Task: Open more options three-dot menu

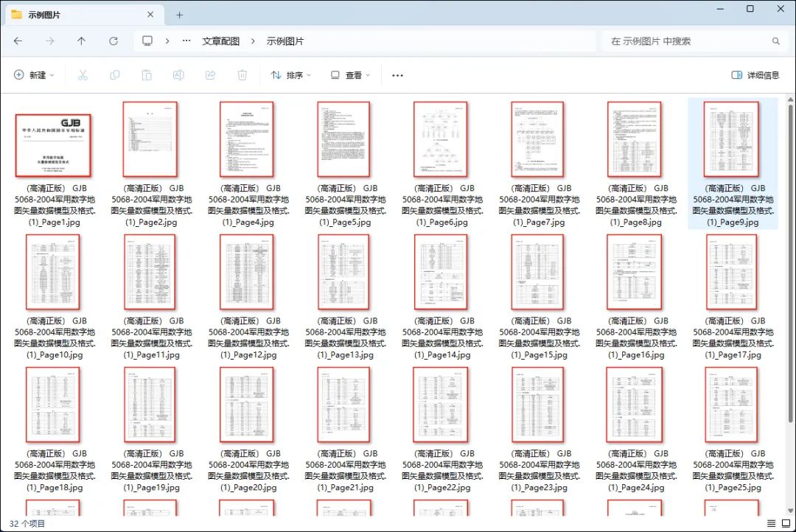Action: (x=397, y=75)
